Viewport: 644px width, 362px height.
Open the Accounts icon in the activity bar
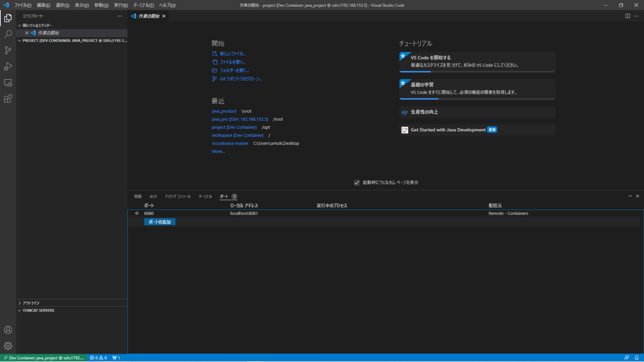8,330
